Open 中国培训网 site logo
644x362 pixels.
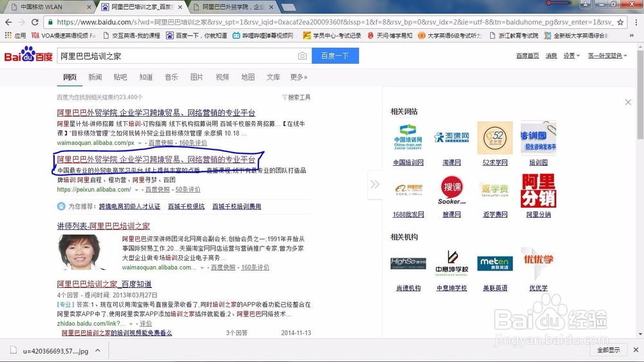[408, 138]
